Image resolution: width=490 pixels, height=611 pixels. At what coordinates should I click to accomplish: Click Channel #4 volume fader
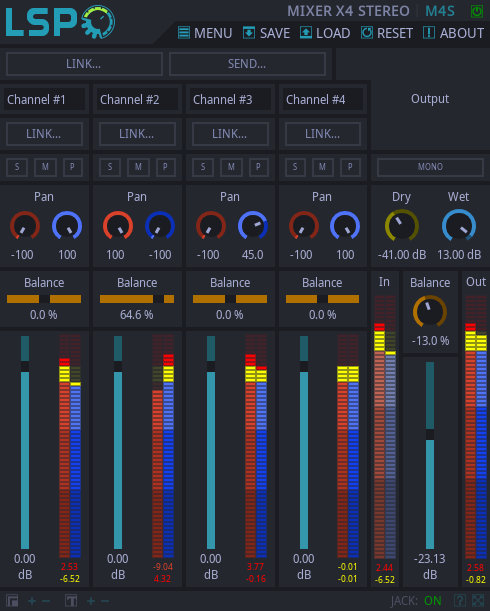(304, 442)
